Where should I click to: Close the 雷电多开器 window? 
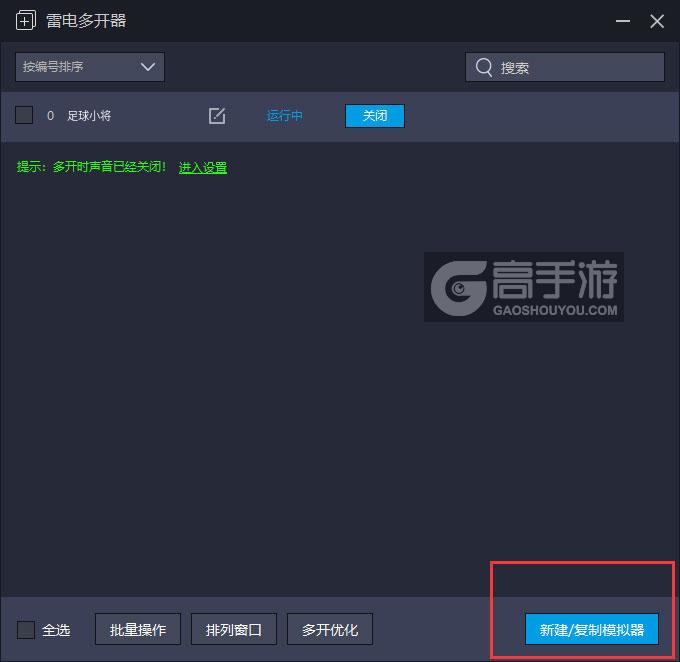coord(657,21)
